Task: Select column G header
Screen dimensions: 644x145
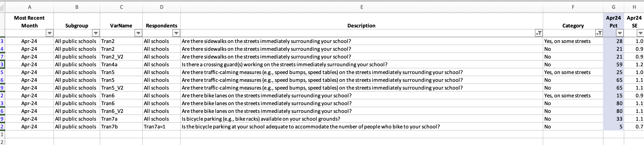Action: [x=613, y=7]
